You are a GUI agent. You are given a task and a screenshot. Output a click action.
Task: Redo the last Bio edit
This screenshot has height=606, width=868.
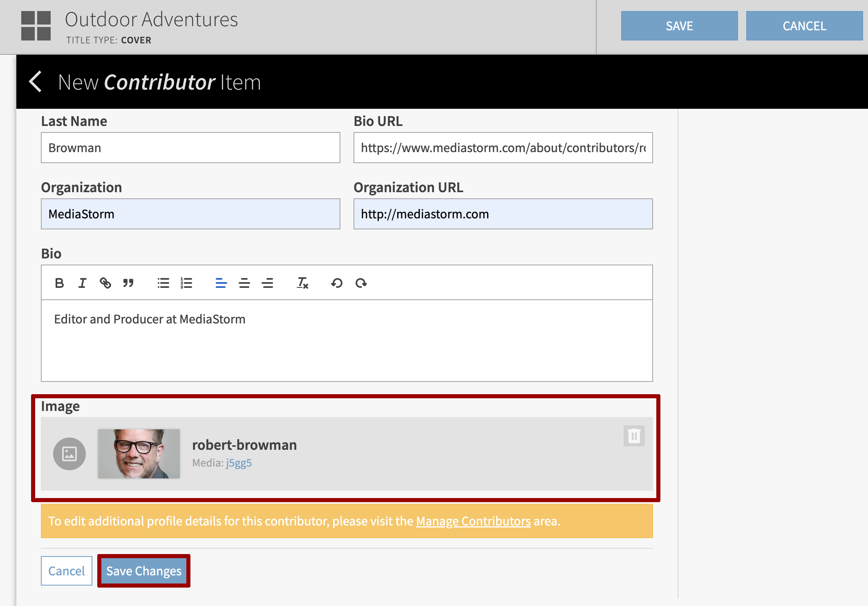click(x=361, y=283)
